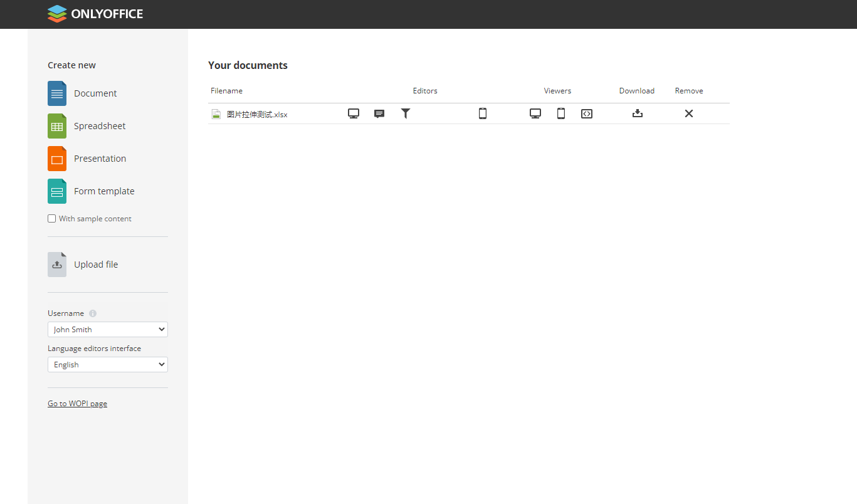
Task: Open the commenting editor mode
Action: (x=379, y=113)
